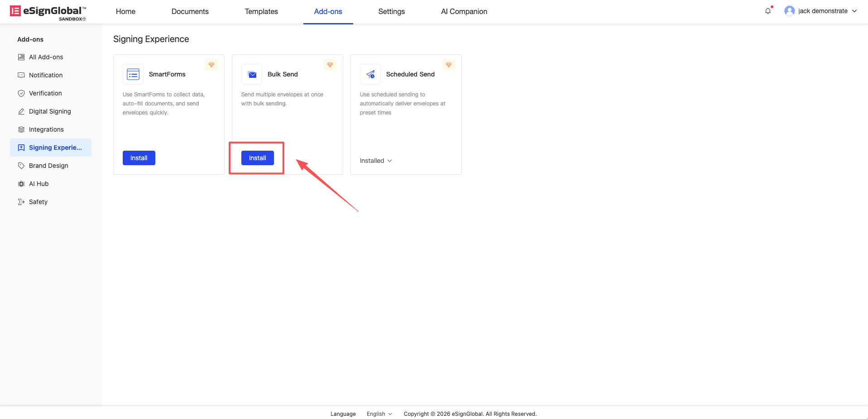Screen dimensions: 868x419
Task: Open Digital Signing sidebar section
Action: [50, 111]
